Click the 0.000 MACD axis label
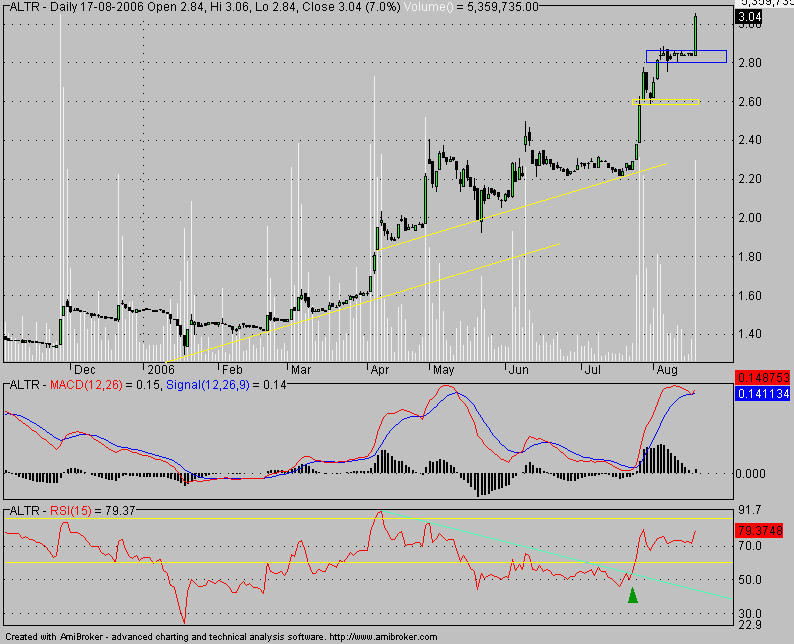The image size is (794, 644). (750, 474)
